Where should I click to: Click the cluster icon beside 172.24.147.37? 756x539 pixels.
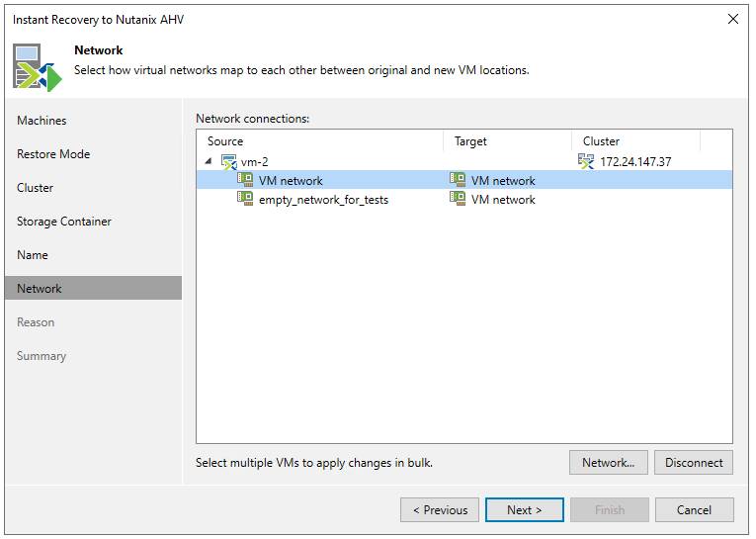click(586, 161)
